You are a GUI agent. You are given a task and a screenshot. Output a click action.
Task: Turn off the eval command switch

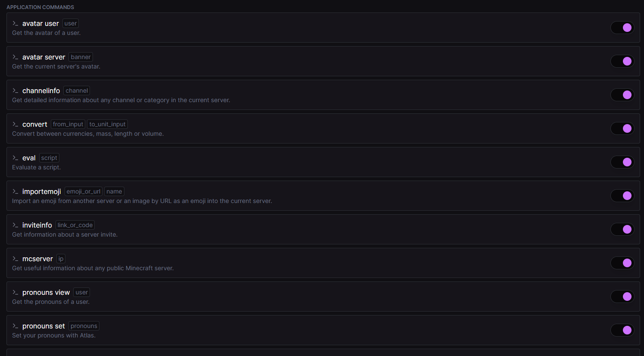(x=622, y=162)
